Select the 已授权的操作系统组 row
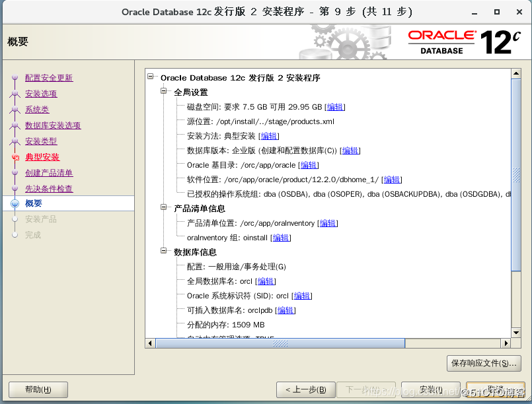Image resolution: width=532 pixels, height=404 pixels. [x=349, y=194]
